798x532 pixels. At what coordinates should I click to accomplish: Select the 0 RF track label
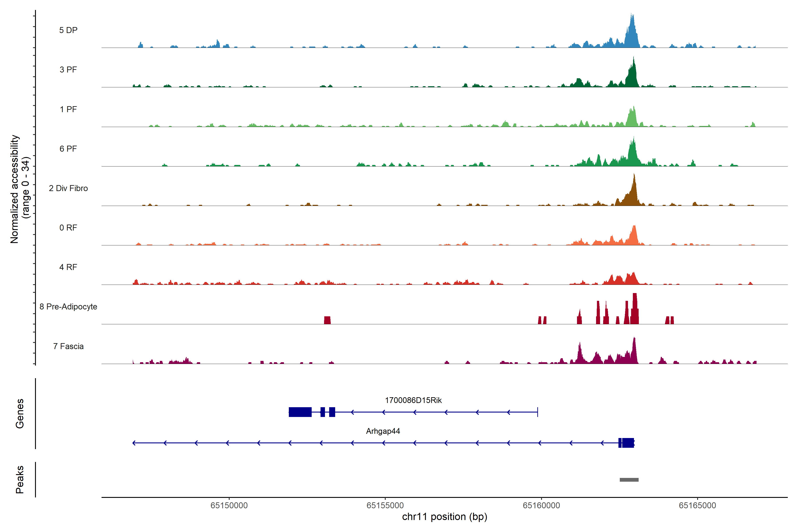coord(68,228)
